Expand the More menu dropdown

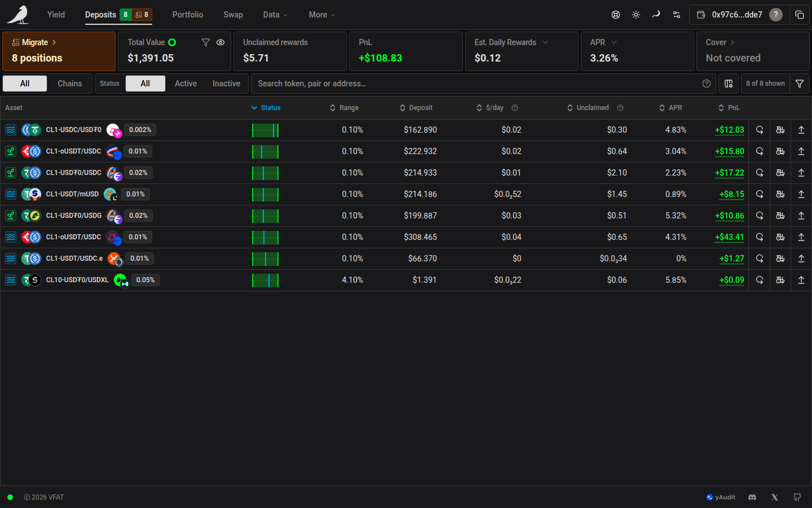coord(322,15)
